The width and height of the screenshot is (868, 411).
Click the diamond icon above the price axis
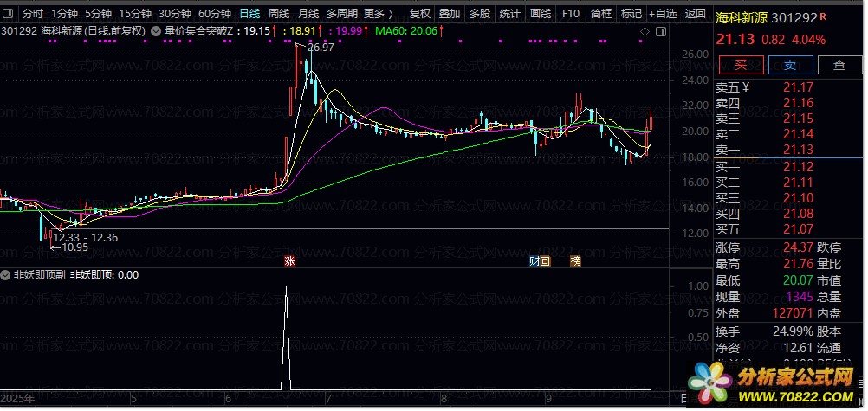645,32
